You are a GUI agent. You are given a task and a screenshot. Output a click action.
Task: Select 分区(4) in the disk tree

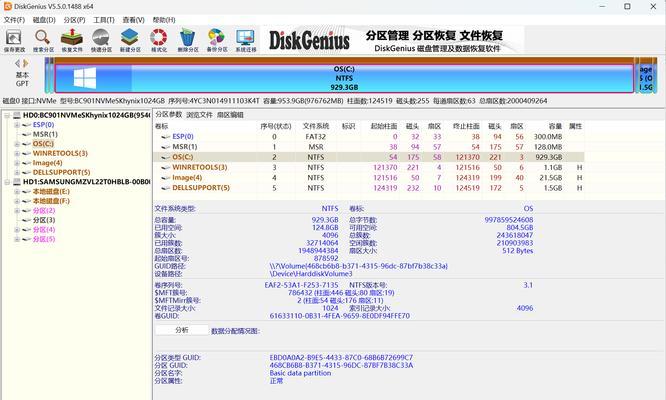click(x=44, y=230)
